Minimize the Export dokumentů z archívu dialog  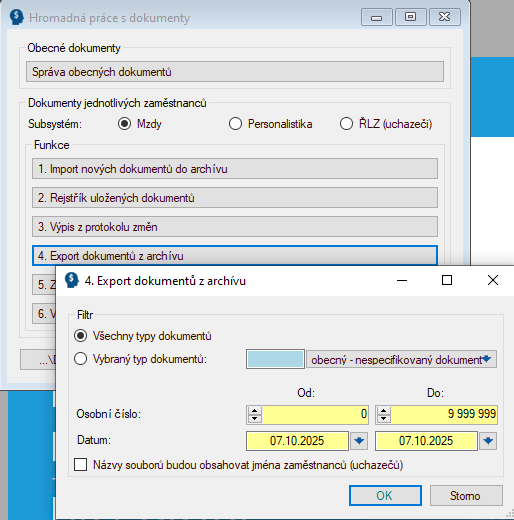[402, 280]
